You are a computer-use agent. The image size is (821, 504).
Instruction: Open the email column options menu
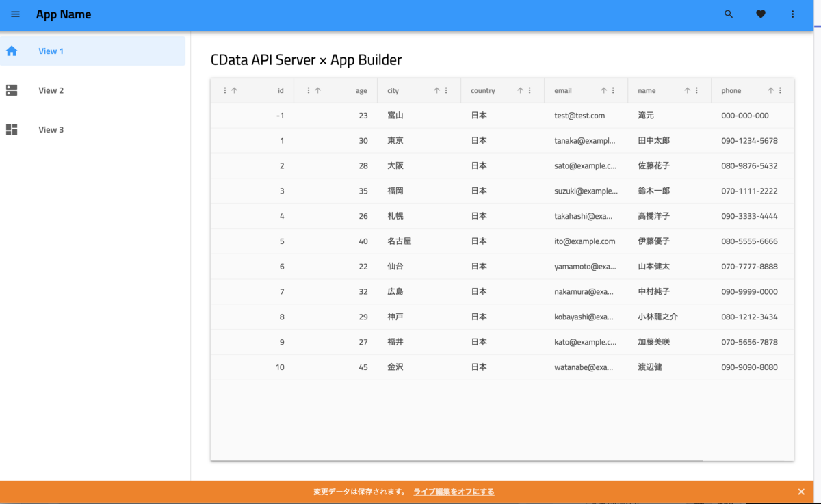click(613, 90)
